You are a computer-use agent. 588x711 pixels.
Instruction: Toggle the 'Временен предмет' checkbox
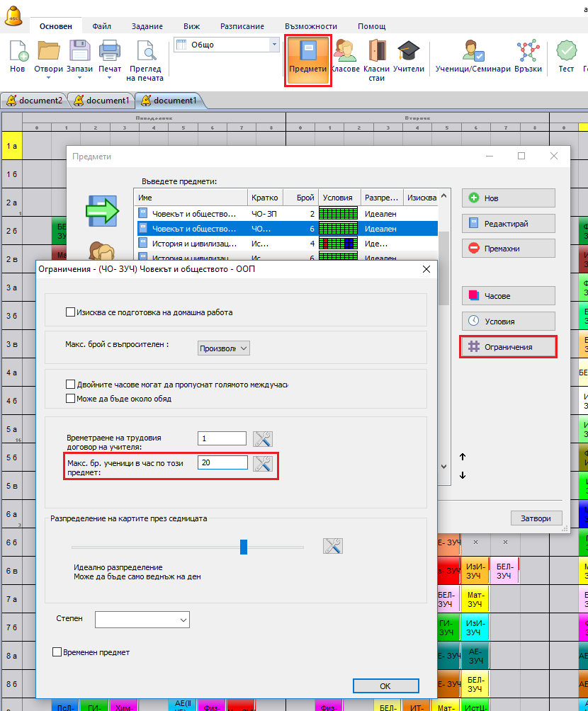pyautogui.click(x=57, y=652)
